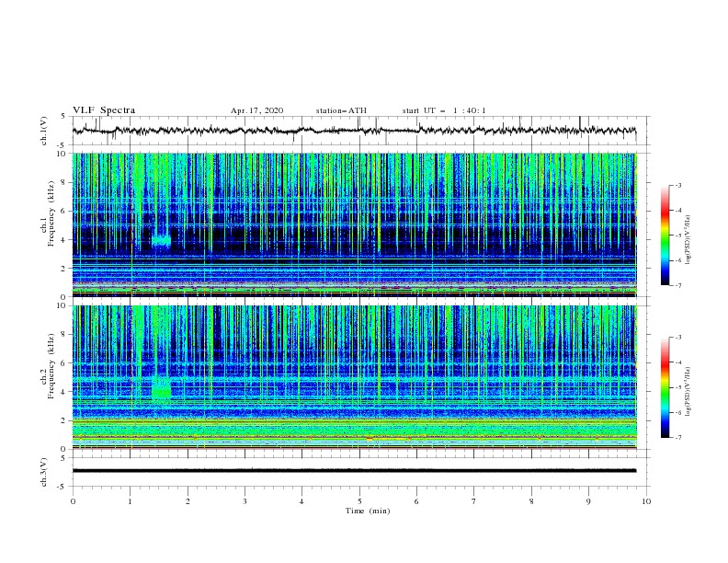This screenshot has width=728, height=563.
Task: Click the time axis tick label '10'
Action: coord(646,501)
